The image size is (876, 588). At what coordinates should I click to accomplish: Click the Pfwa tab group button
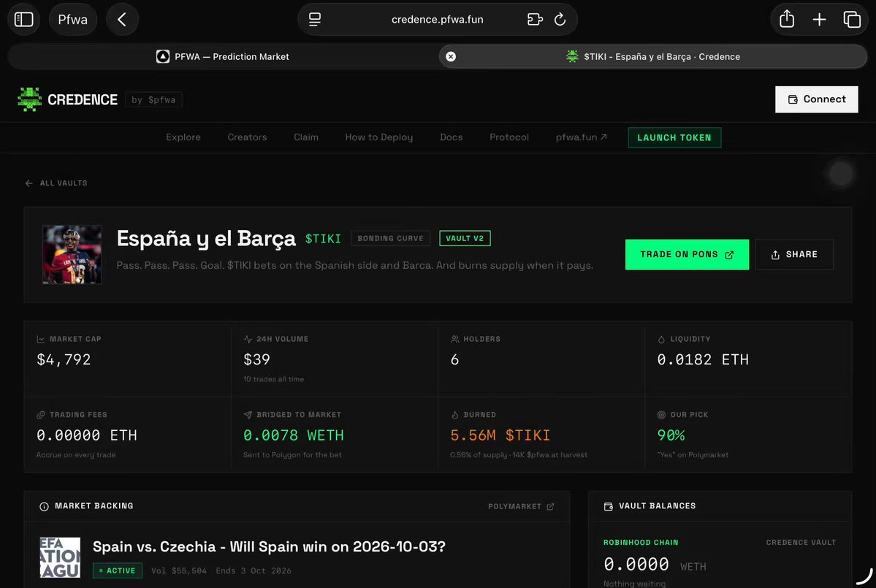coord(72,20)
